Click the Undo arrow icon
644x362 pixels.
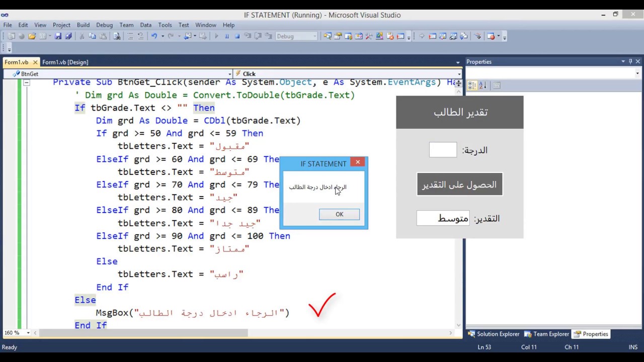pyautogui.click(x=154, y=36)
